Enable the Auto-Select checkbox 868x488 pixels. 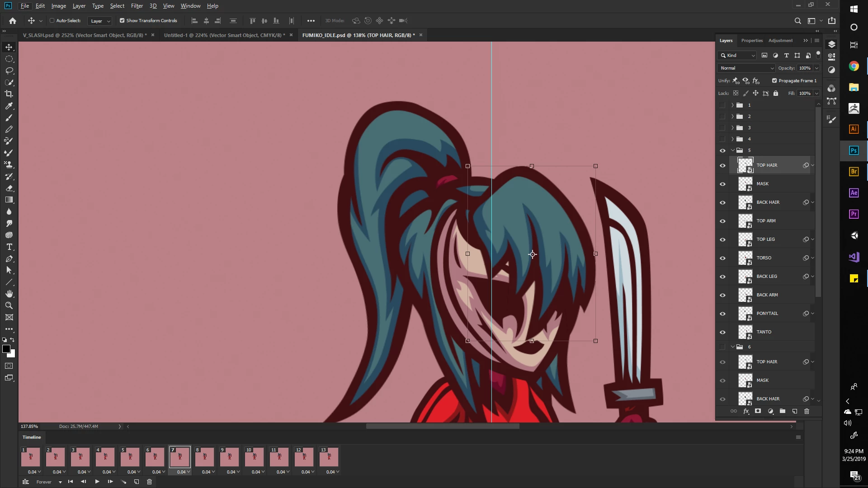point(52,20)
